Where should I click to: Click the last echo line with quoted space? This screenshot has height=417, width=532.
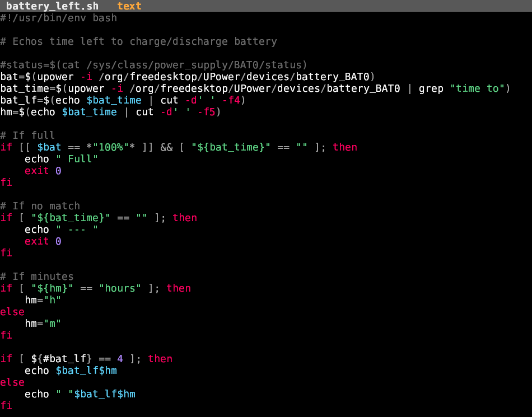[80, 394]
